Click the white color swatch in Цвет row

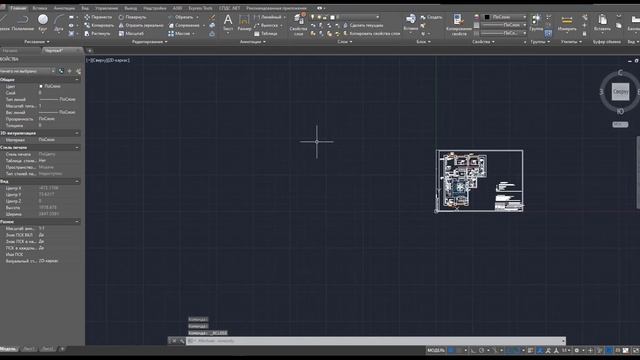click(41, 86)
